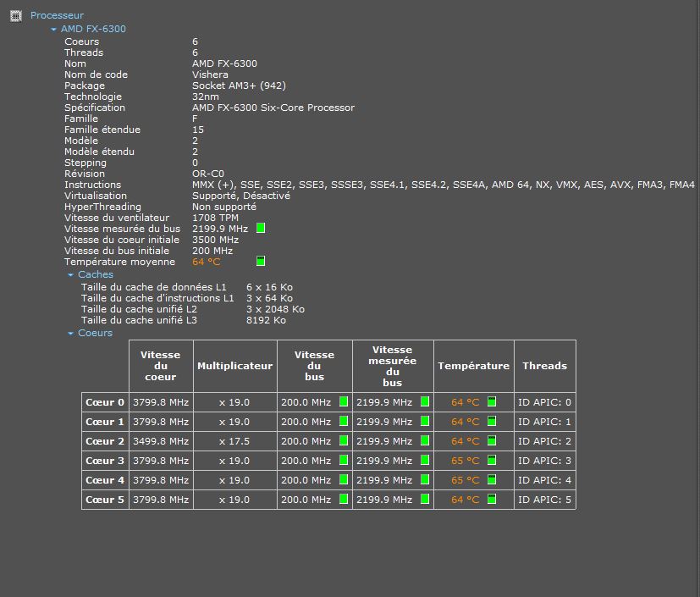Click the Température column header
700x597 pixels.
(x=473, y=366)
